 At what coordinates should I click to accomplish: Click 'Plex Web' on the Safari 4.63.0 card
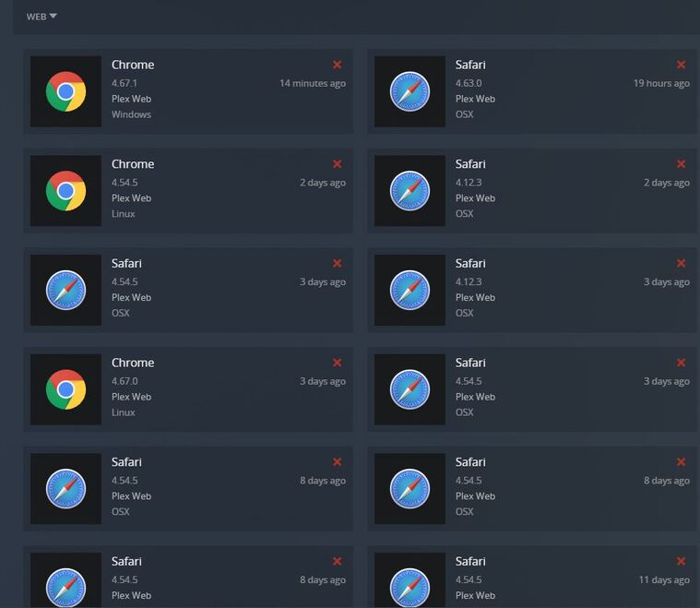click(x=475, y=99)
